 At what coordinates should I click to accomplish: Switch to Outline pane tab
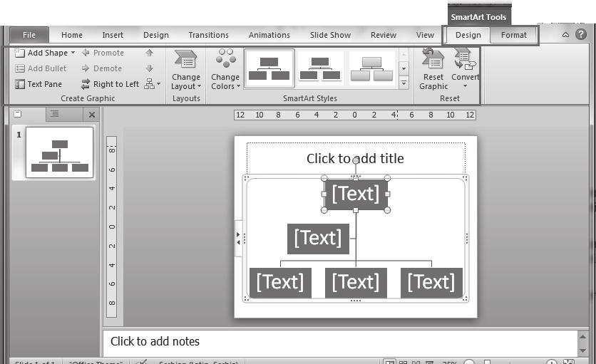pos(55,113)
